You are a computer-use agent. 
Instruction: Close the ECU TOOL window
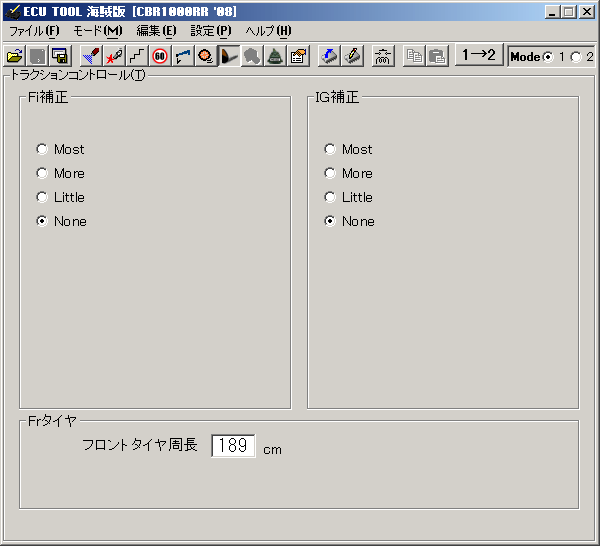pos(587,12)
